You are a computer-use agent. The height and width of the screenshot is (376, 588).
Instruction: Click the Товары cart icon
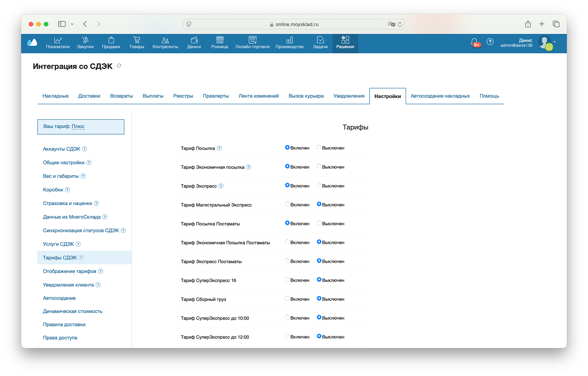coord(136,40)
